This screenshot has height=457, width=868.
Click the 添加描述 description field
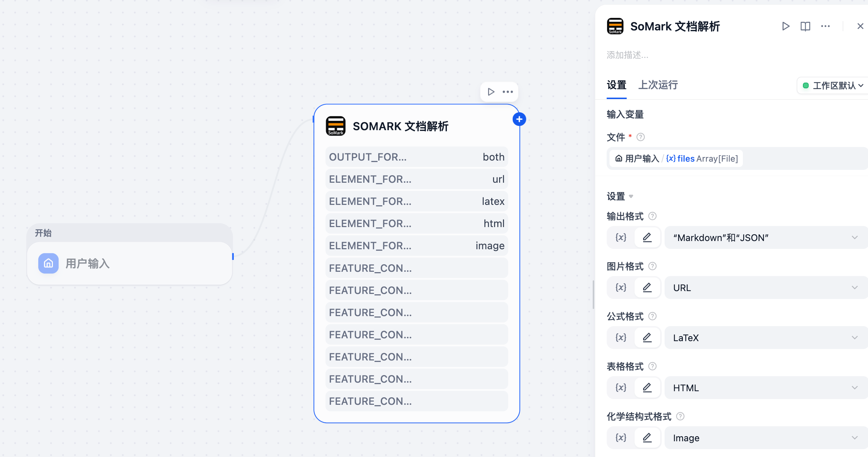coord(627,55)
